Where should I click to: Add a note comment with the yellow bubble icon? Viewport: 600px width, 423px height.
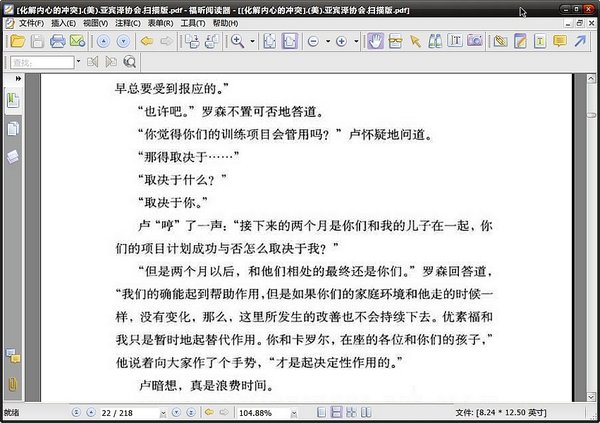(x=560, y=41)
